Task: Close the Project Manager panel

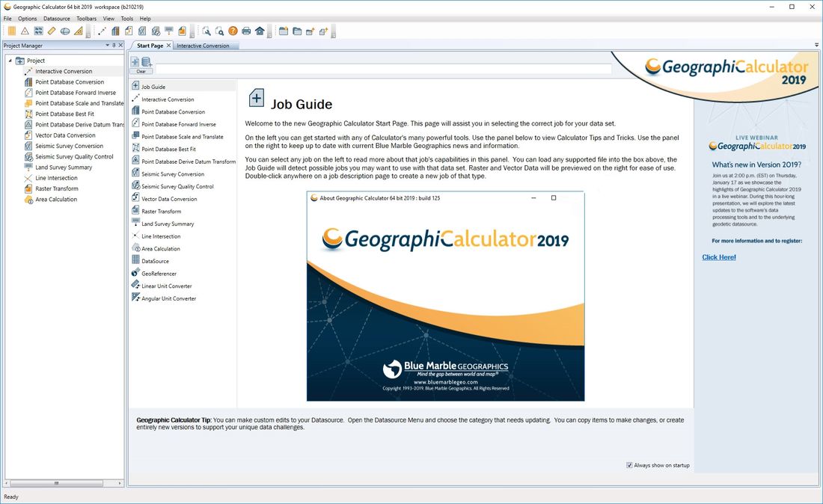Action: click(120, 46)
